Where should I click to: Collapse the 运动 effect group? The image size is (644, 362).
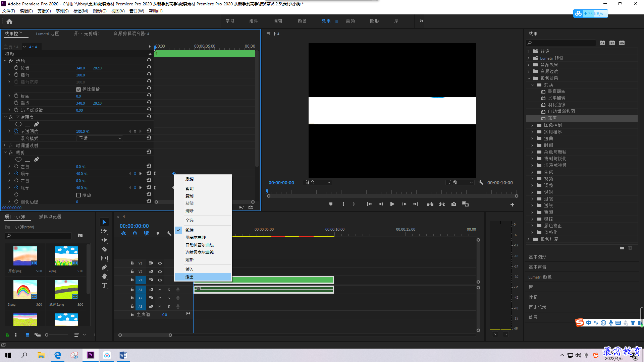click(x=5, y=61)
